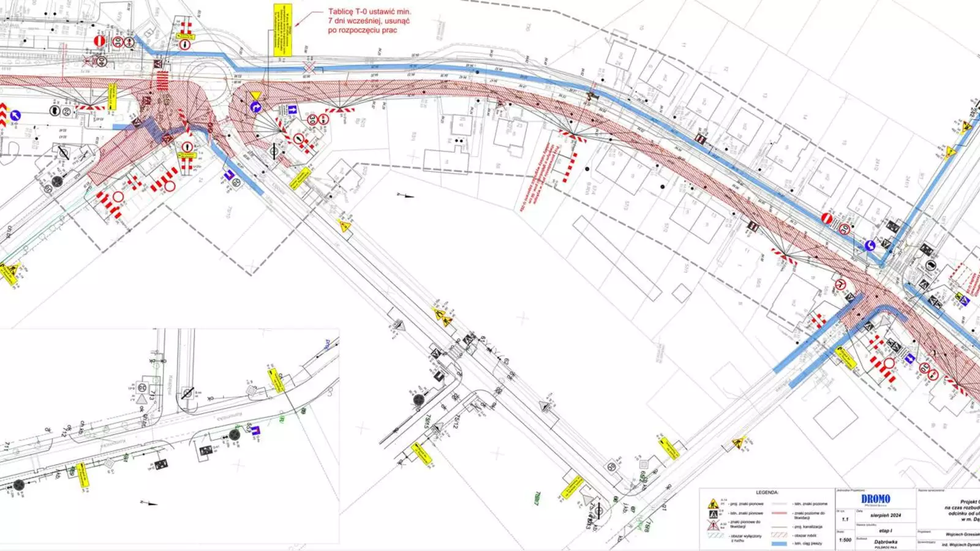Select the pedestrian-crossing sign icon in the legend
The height and width of the screenshot is (551, 980).
point(713,514)
